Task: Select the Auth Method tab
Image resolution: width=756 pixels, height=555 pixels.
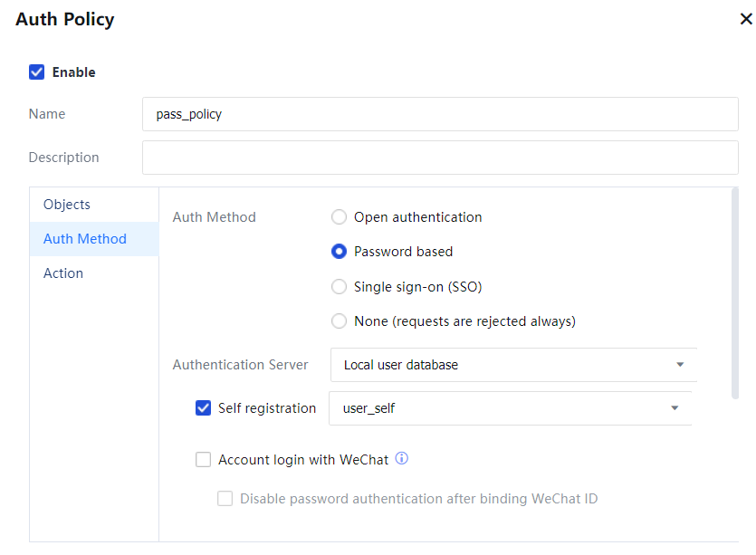Action: point(85,239)
